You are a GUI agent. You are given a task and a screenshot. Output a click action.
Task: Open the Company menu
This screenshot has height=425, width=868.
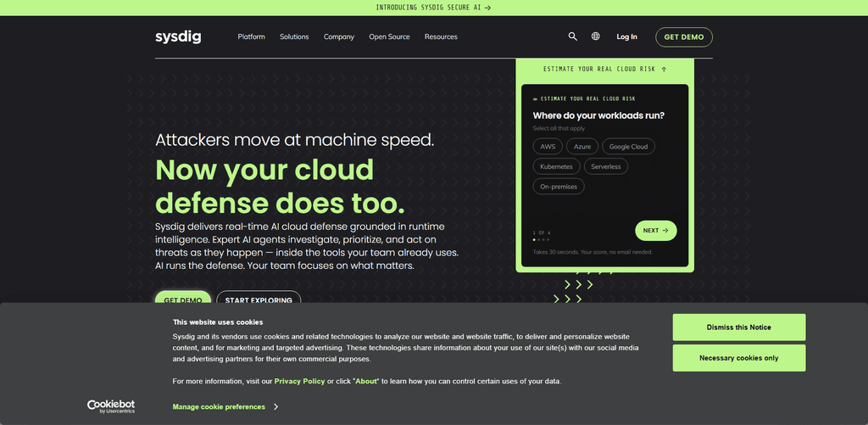click(339, 36)
